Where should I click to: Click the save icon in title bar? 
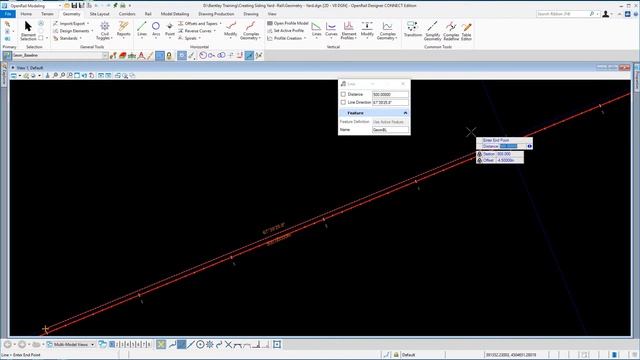coord(74,6)
